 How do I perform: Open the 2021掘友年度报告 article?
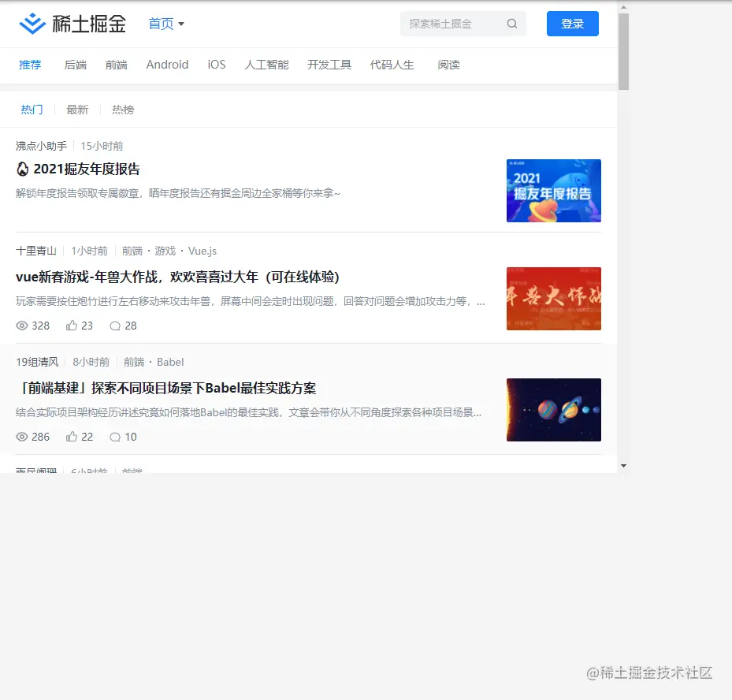point(87,169)
